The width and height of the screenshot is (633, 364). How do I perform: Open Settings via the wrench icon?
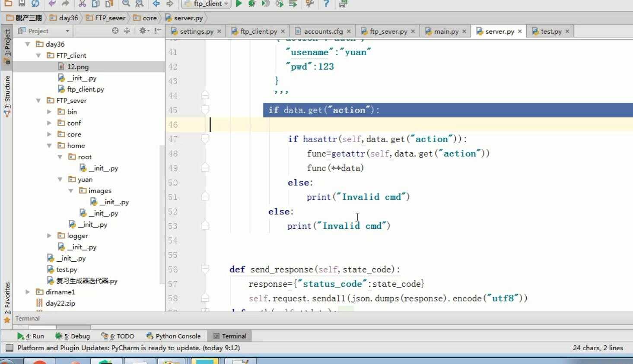pos(310,3)
